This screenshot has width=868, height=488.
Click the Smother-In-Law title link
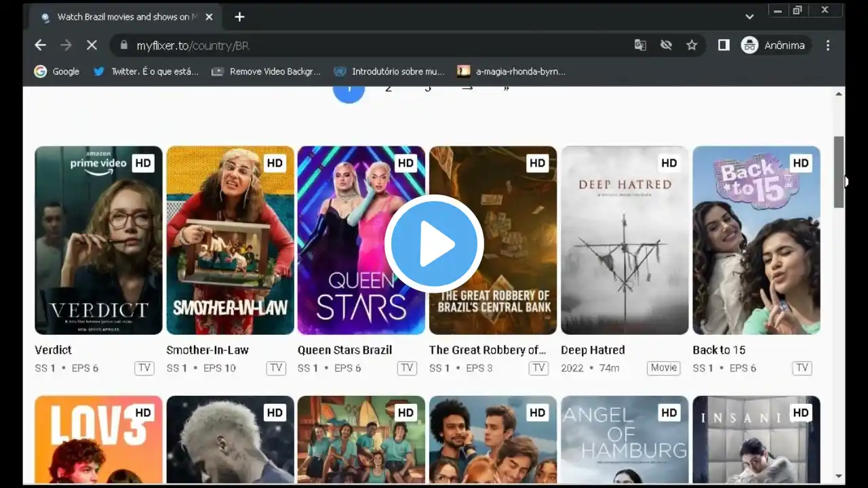tap(208, 350)
